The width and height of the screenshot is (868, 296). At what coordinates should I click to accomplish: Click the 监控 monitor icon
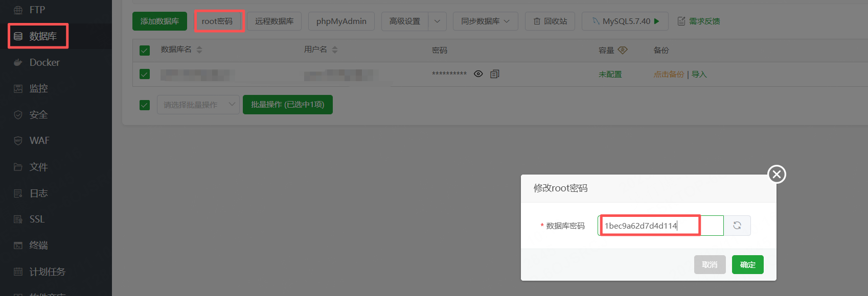coord(18,88)
